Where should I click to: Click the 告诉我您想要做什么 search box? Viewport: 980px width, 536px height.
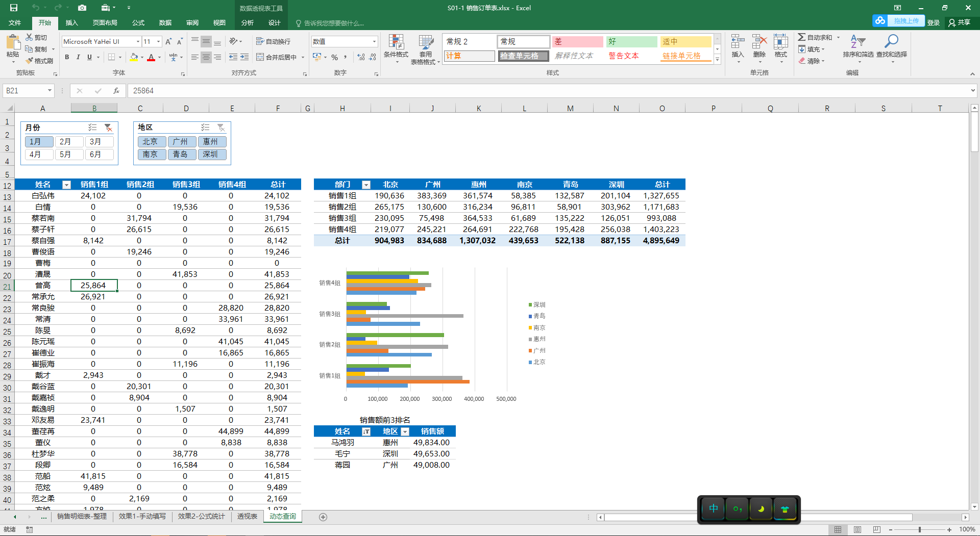coord(330,23)
